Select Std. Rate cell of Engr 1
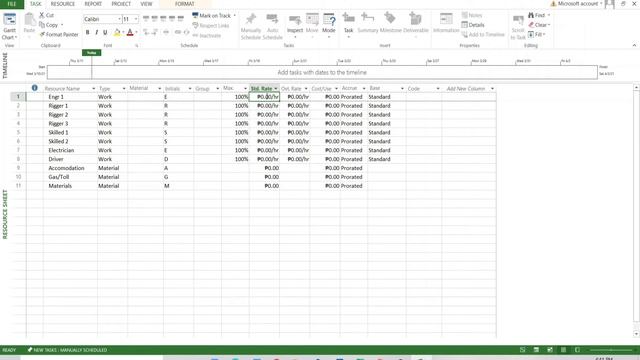Screen dimensions: 640x360 [x=264, y=97]
